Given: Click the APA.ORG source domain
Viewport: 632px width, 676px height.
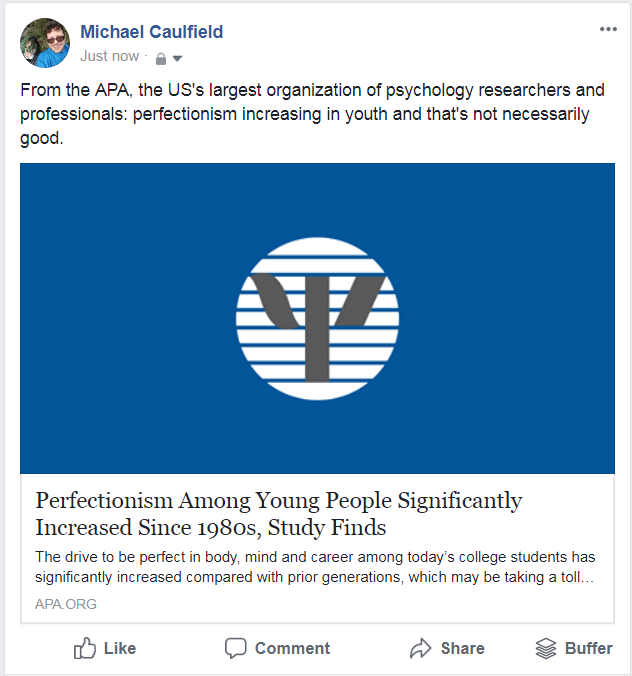Looking at the screenshot, I should click(66, 604).
